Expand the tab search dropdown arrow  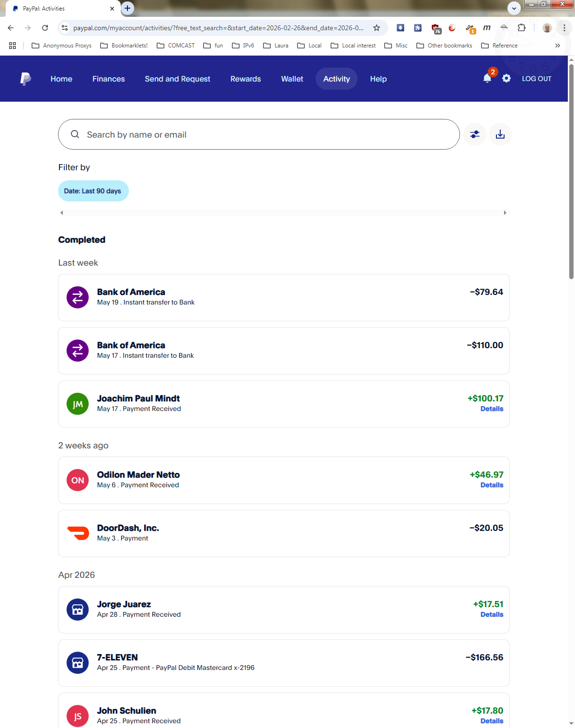coord(514,8)
